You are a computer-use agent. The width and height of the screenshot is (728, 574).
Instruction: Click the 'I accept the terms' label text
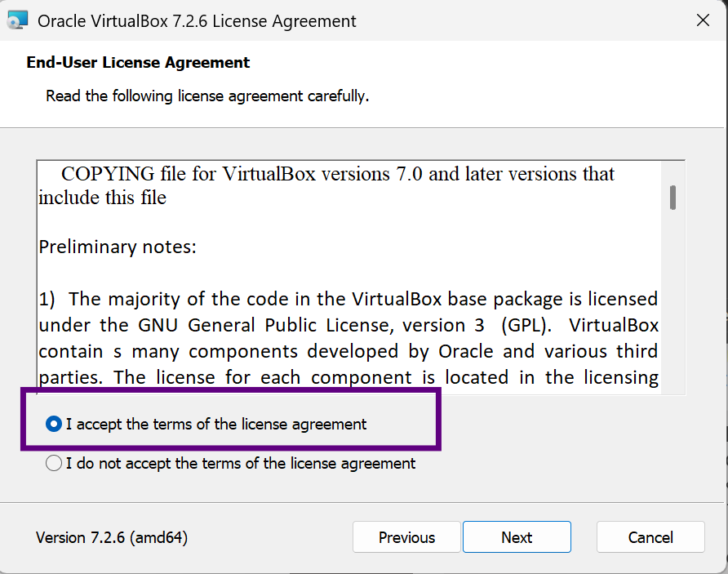click(x=216, y=425)
